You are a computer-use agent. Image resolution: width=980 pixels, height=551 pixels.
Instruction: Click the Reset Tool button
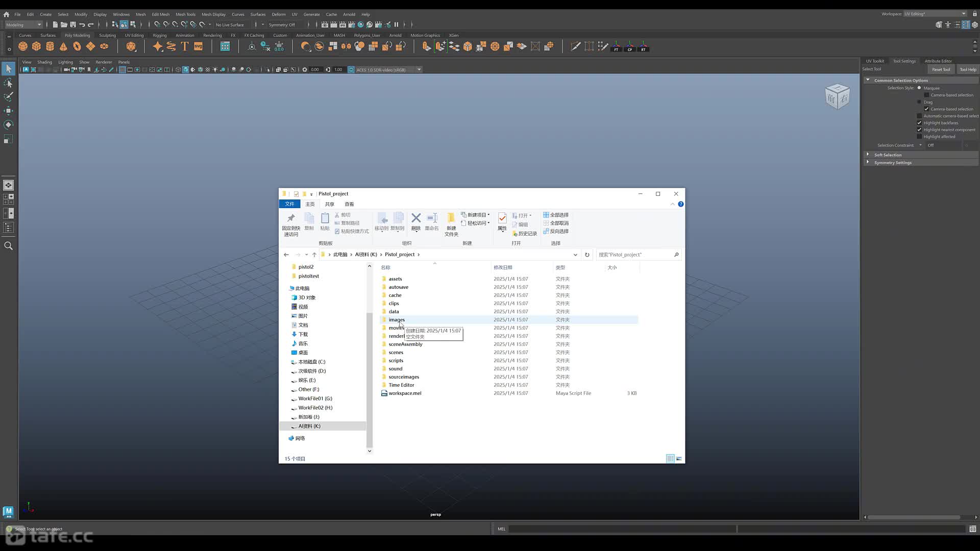(941, 69)
